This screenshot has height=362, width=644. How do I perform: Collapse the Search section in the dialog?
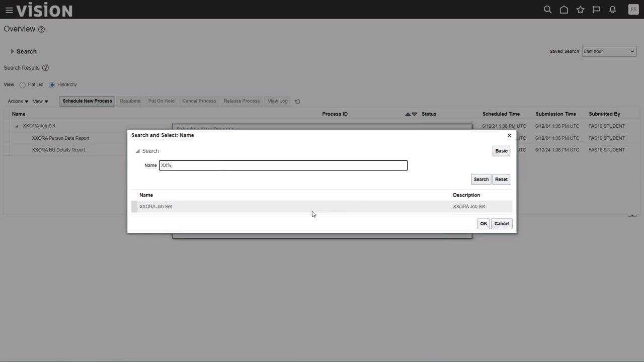tap(137, 151)
